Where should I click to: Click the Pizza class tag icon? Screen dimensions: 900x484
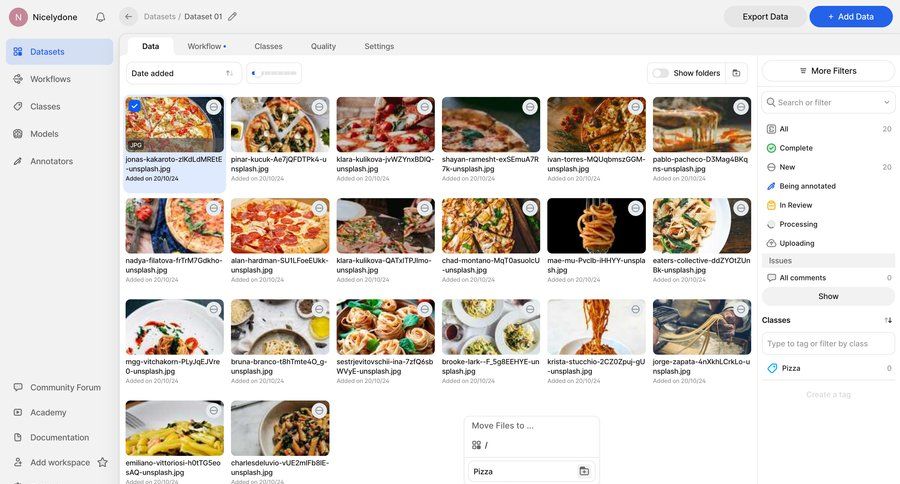[772, 368]
